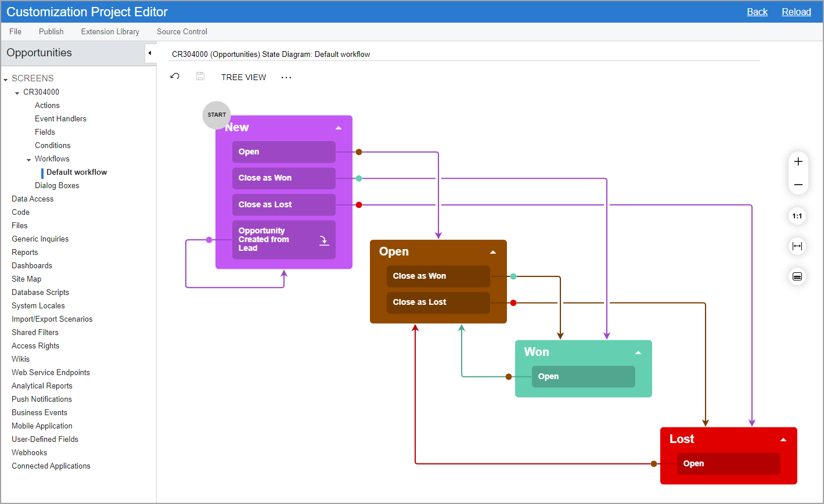824x504 pixels.
Task: Click the Reload link
Action: [796, 12]
